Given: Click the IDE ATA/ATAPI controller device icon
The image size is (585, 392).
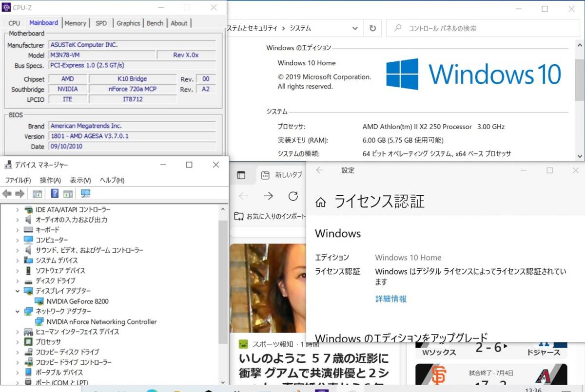Looking at the screenshot, I should point(28,209).
